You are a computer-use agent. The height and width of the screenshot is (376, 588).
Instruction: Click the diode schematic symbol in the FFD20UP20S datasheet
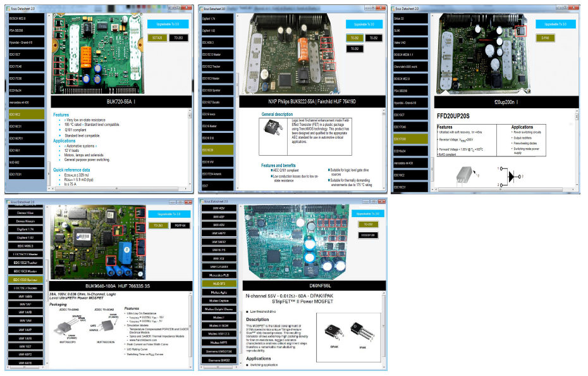511,177
